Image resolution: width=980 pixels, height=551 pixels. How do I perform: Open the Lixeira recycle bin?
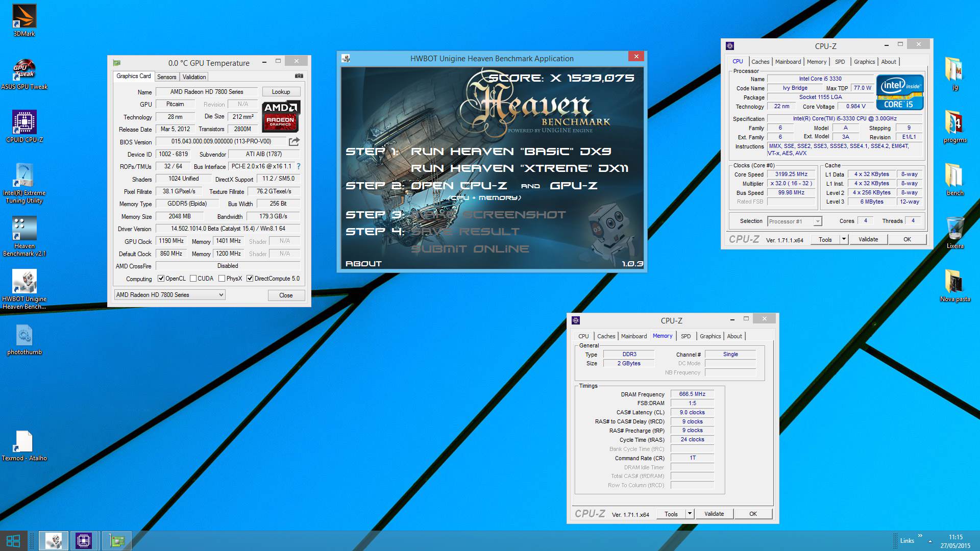click(x=954, y=233)
